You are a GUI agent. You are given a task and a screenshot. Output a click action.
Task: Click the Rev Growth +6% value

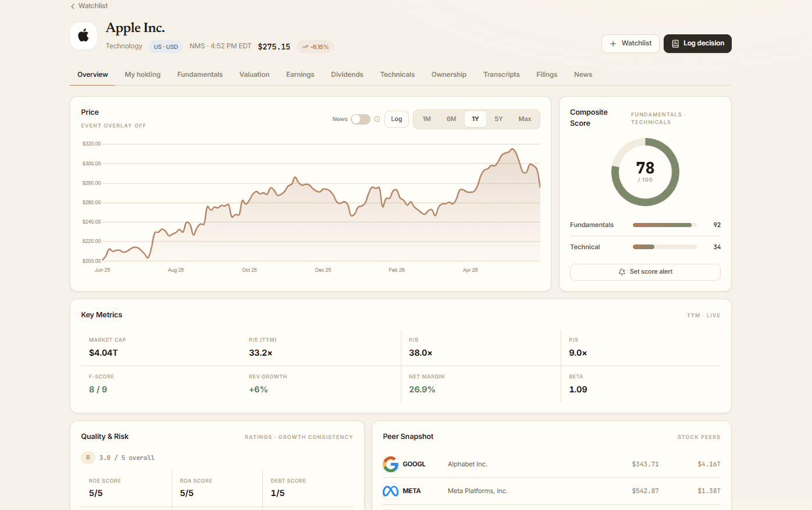[258, 389]
